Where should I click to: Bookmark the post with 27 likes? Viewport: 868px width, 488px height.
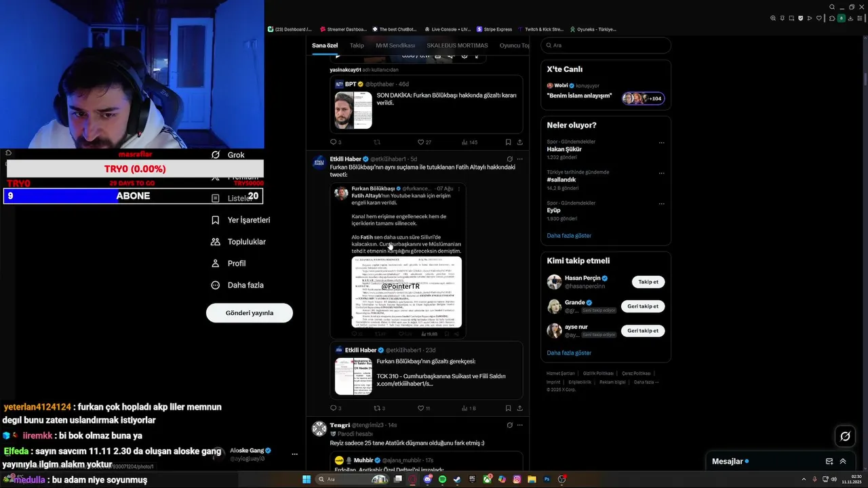[x=508, y=142]
